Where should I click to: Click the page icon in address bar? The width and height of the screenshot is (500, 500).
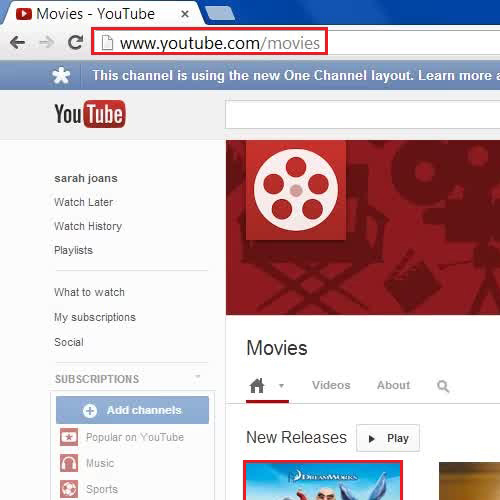point(107,43)
